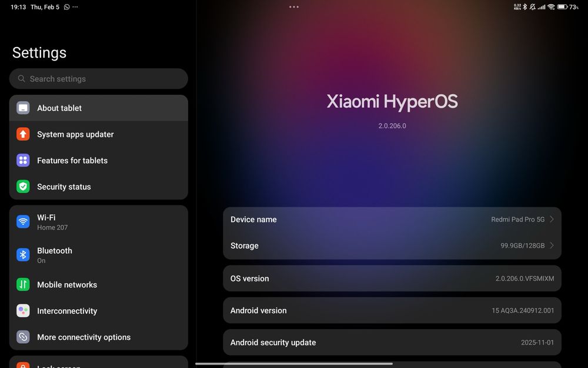The image size is (588, 368).
Task: Tap the Redmi Pad Pro 5G value
Action: (518, 220)
